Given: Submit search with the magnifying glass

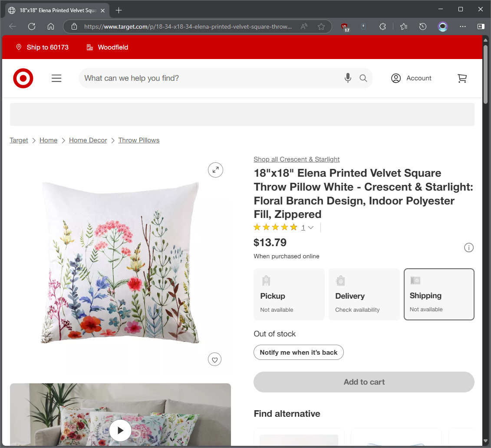Looking at the screenshot, I should pyautogui.click(x=363, y=78).
